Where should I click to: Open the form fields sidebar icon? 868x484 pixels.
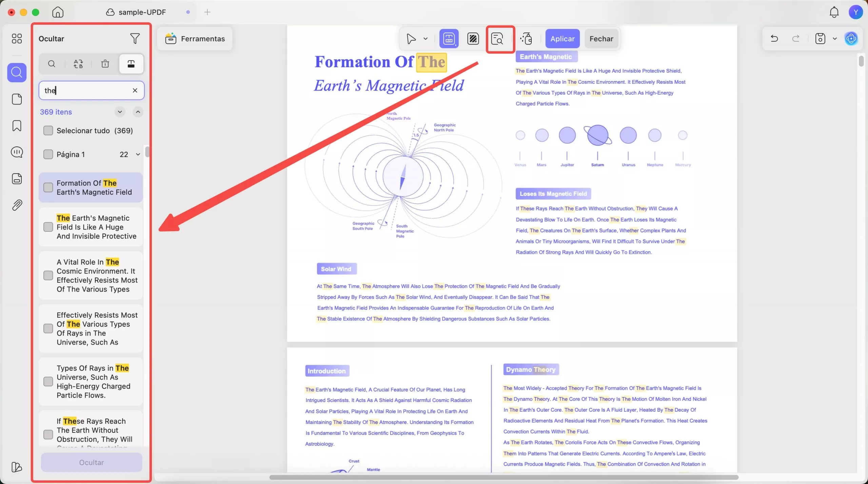(x=17, y=179)
